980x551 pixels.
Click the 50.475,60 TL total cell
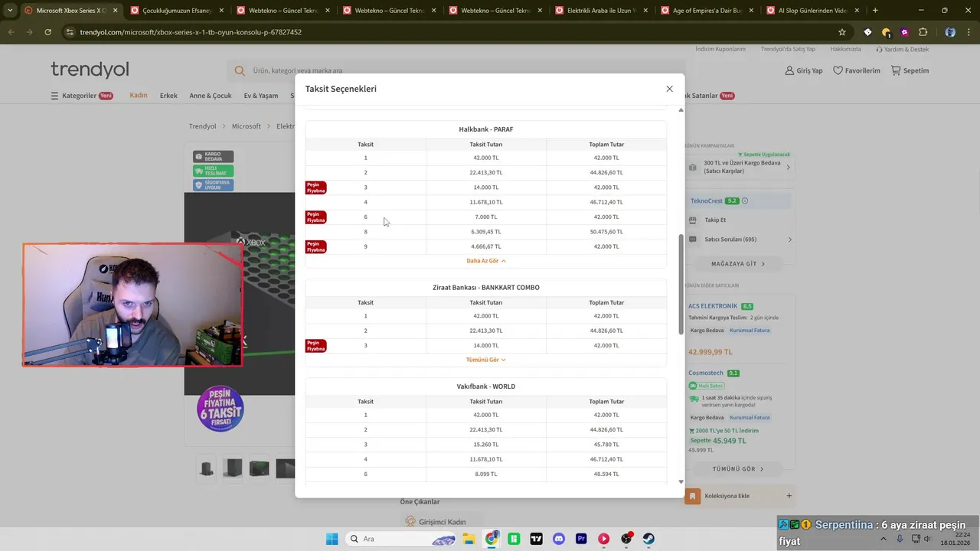click(x=606, y=232)
